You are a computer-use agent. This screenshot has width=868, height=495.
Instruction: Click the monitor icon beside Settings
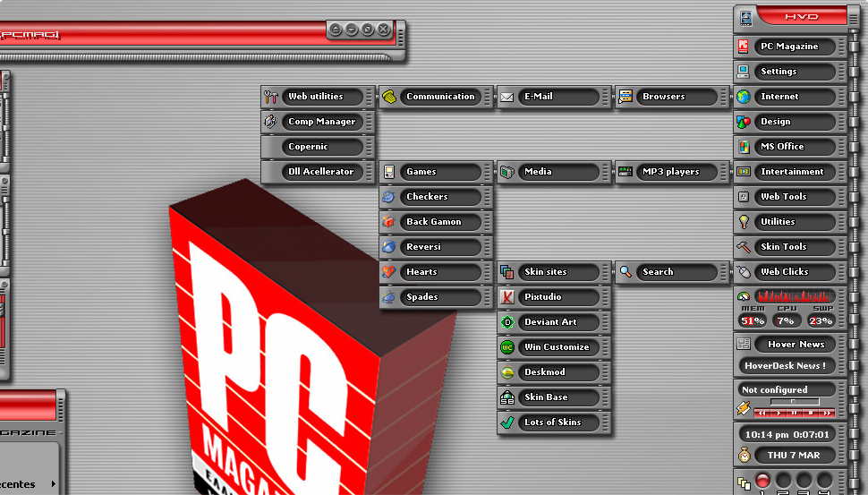(x=743, y=72)
